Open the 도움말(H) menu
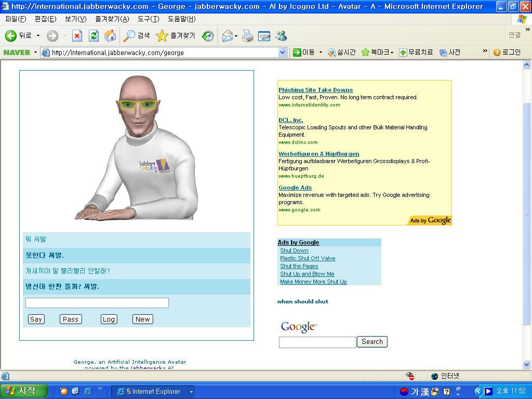Image resolution: width=532 pixels, height=399 pixels. [x=181, y=19]
